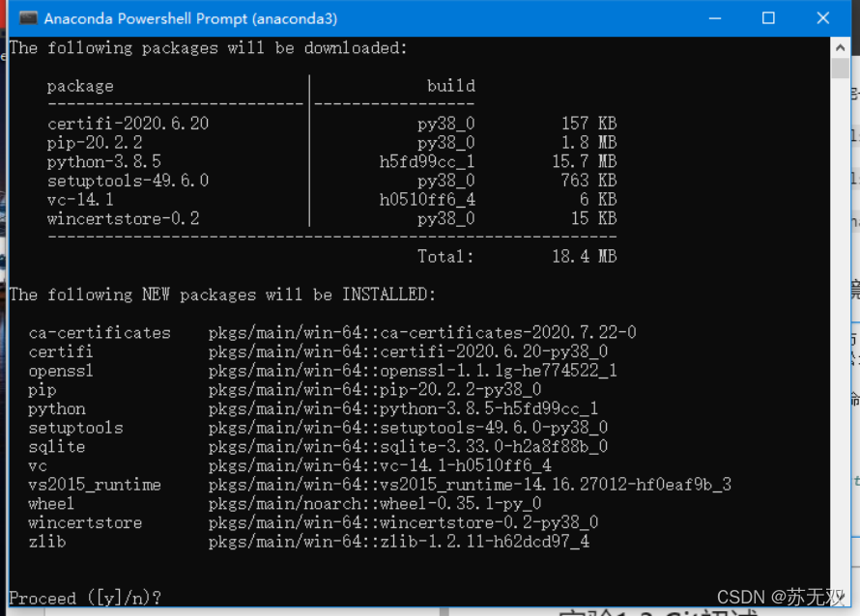Click 'pkgs/main/win-64::python-3.8.5-h5fd99cc_1' path
Screen dimensions: 860x616
(x=403, y=408)
